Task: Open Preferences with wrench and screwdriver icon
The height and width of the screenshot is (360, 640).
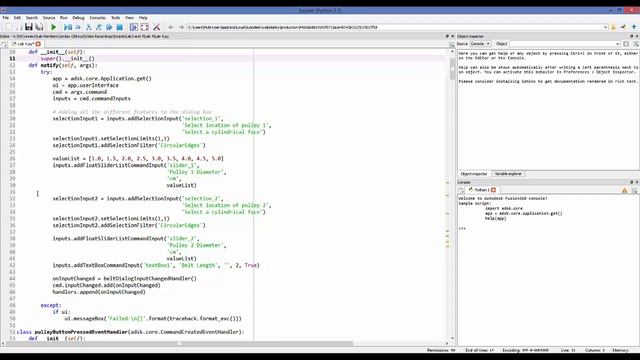Action: pos(156,27)
